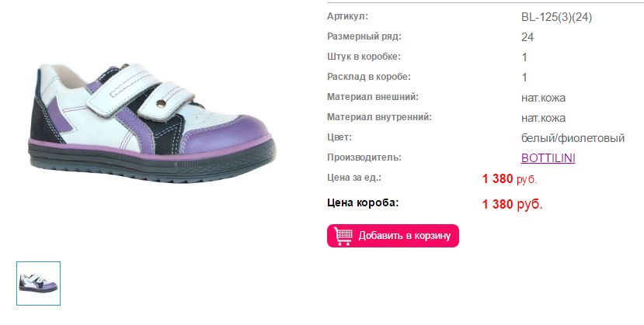
Task: Click the box price next to 'Цена короба'
Action: 512,204
